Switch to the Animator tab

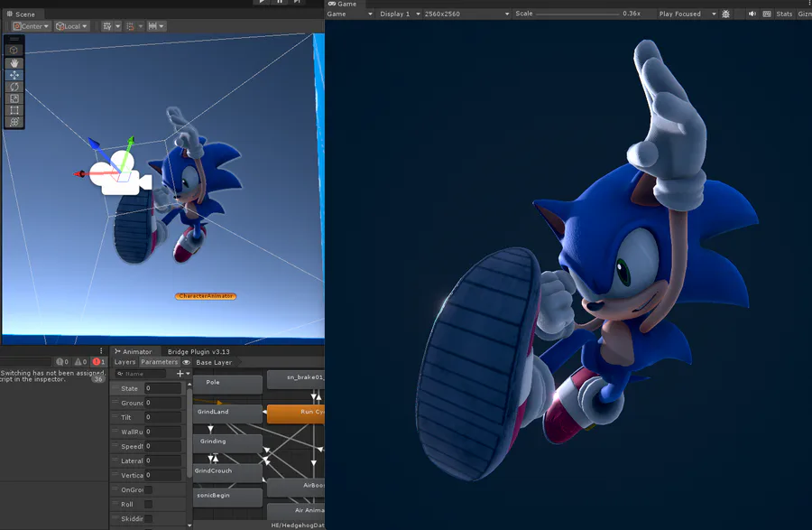point(134,351)
